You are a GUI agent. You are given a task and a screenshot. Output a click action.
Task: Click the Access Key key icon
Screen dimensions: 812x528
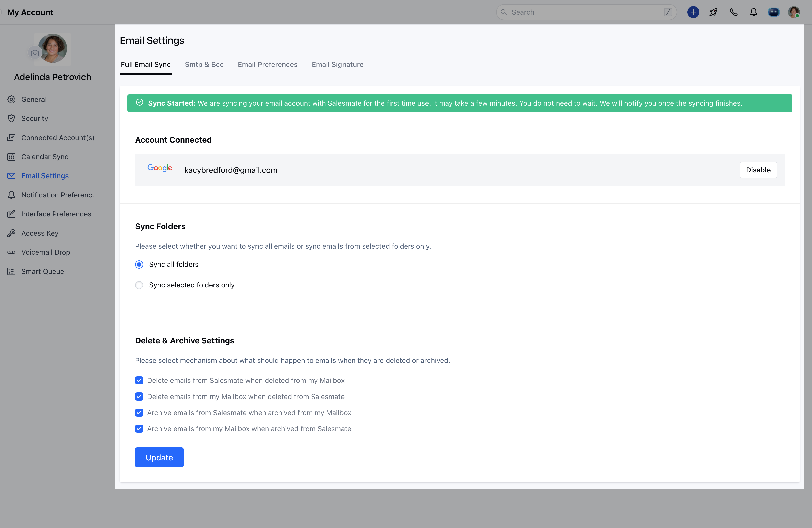11,233
